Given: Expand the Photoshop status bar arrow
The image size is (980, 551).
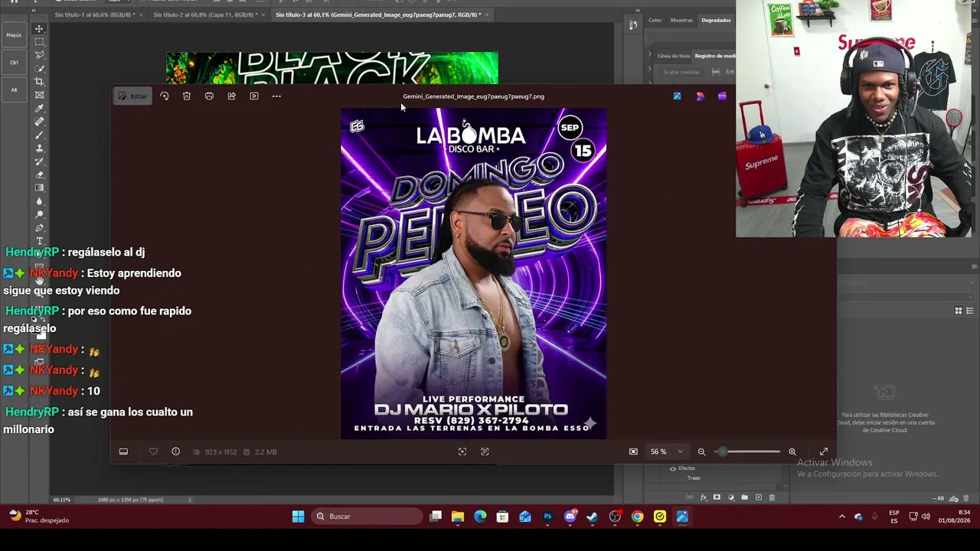Looking at the screenshot, I should click(190, 500).
